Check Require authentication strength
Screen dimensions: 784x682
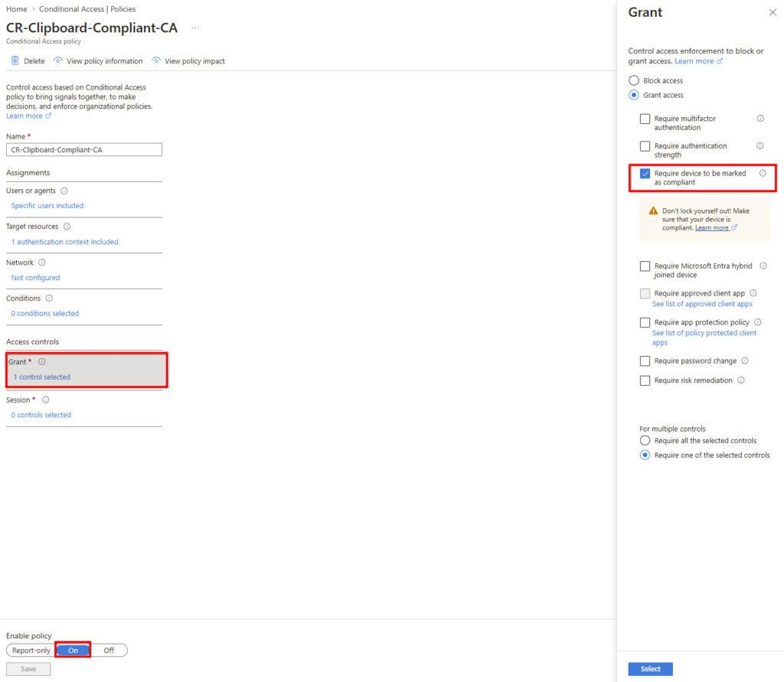pos(645,146)
